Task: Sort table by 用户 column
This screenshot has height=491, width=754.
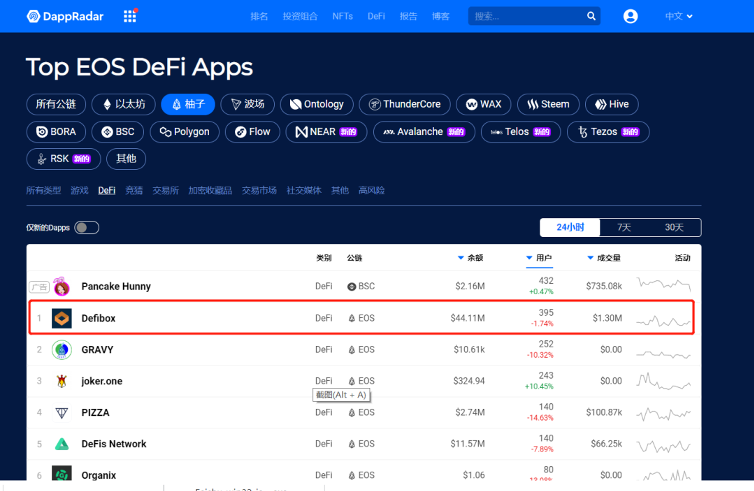Action: coord(539,258)
